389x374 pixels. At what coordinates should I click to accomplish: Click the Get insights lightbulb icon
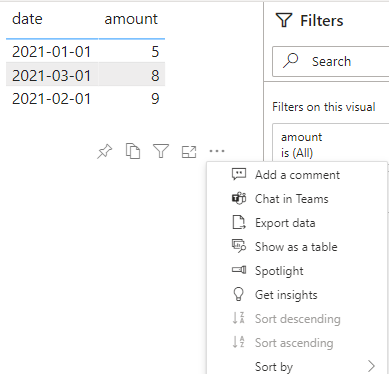click(x=238, y=294)
